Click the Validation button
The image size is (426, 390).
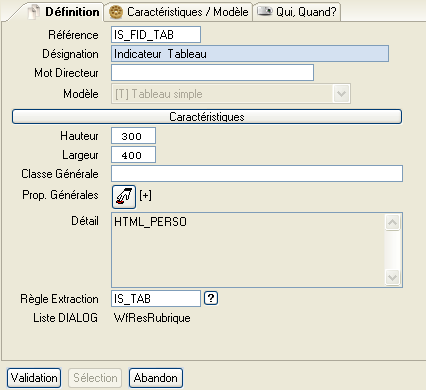(34, 378)
